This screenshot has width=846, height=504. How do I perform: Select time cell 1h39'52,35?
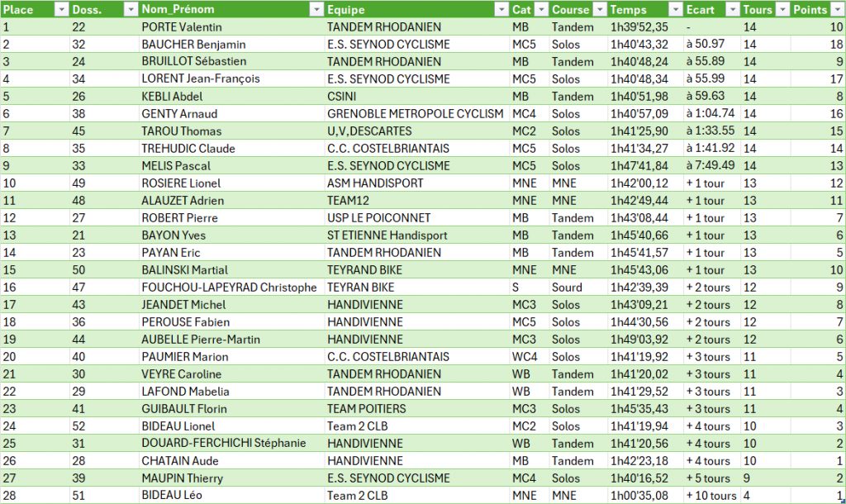645,27
